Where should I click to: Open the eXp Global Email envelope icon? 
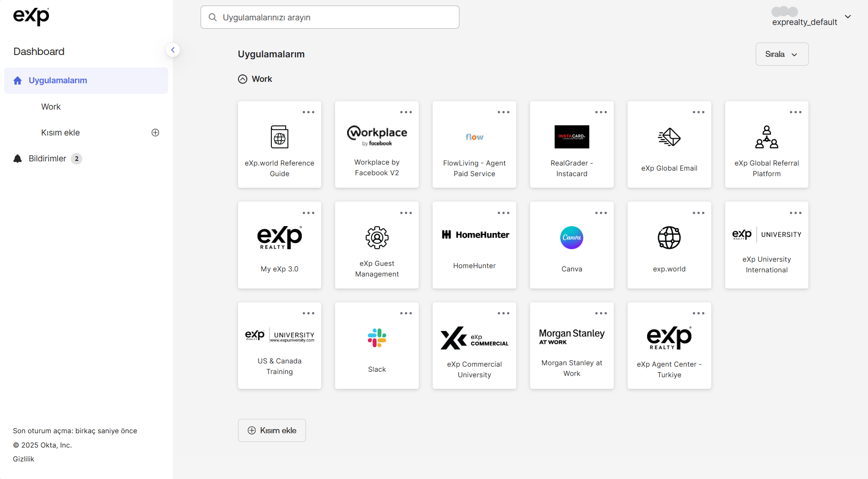[x=669, y=137]
